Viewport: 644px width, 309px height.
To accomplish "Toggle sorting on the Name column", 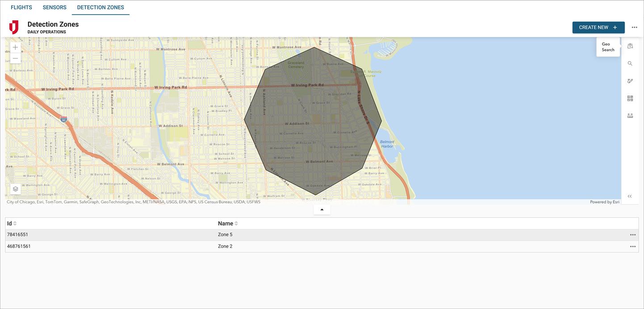I will (236, 223).
